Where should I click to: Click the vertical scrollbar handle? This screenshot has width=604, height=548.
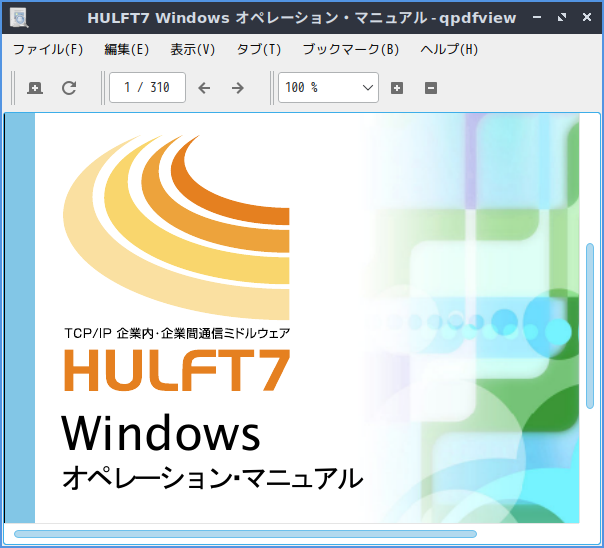590,325
